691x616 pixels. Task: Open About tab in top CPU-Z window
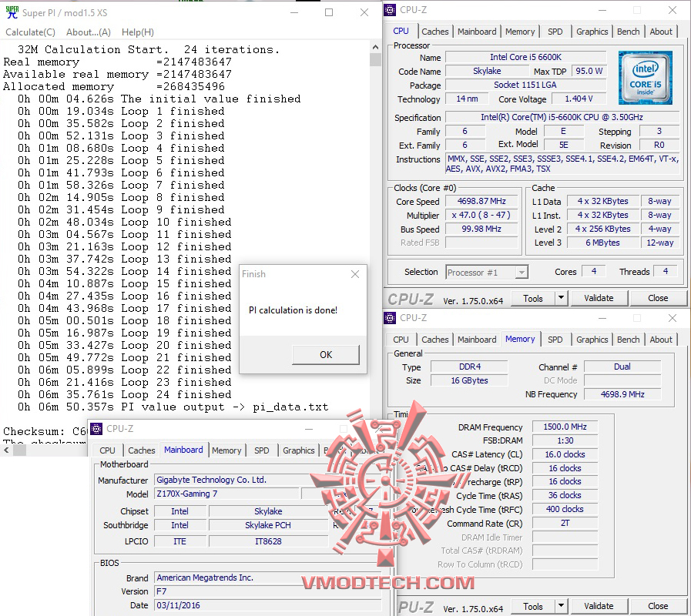(x=661, y=32)
